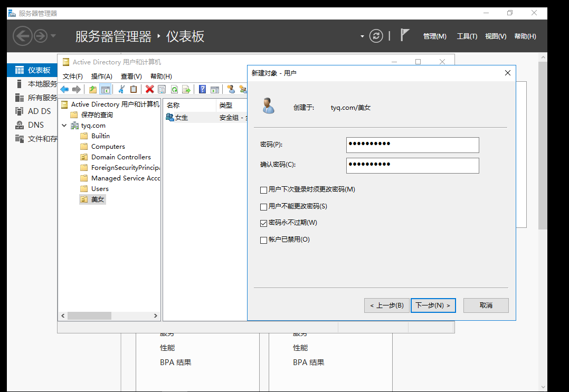Click the Paste clipboard icon
This screenshot has width=569, height=392.
pos(134,89)
